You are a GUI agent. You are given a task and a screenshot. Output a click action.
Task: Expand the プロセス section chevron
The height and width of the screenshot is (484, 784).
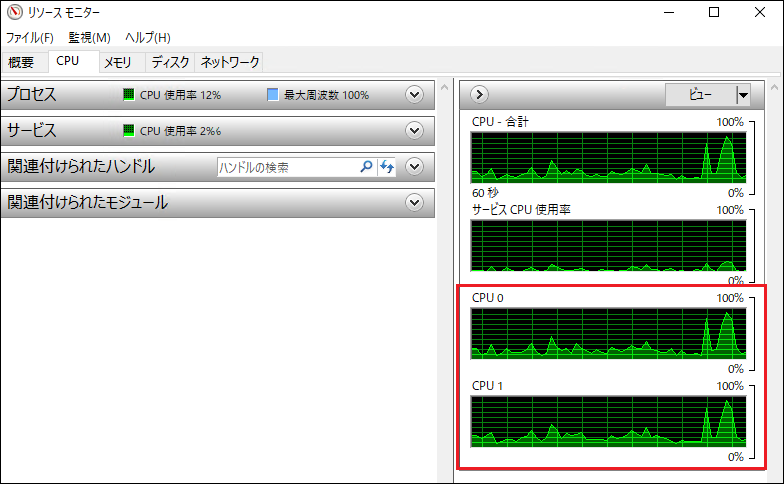(416, 95)
